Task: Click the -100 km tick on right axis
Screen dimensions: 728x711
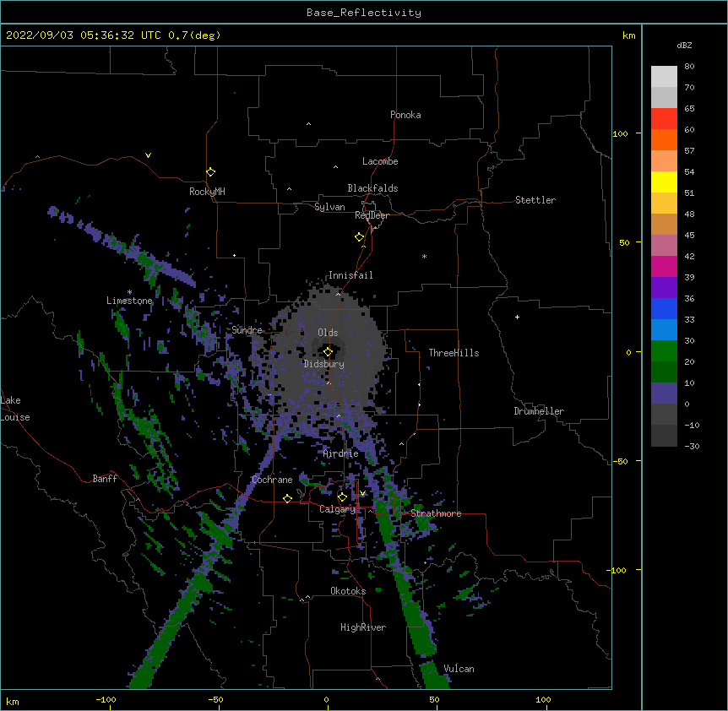Action: coord(617,570)
